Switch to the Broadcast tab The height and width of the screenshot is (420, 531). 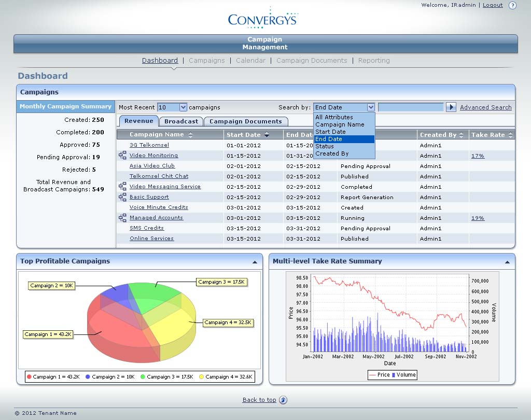(x=181, y=121)
